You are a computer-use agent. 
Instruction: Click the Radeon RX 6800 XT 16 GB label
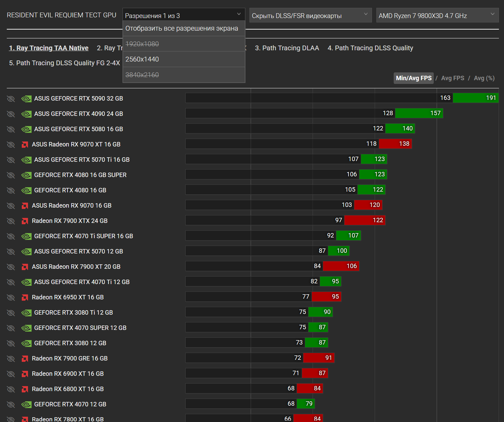(x=68, y=389)
